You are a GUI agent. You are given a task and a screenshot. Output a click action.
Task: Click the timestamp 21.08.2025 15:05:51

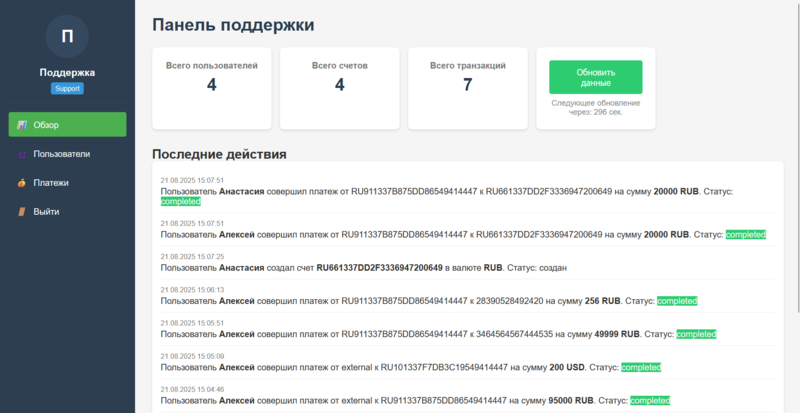click(192, 323)
